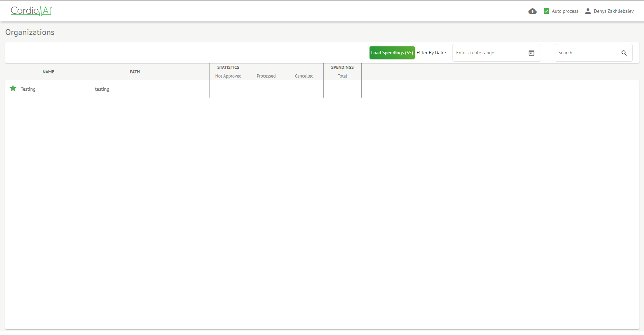Click the lowercase testing path cell
Image resolution: width=644 pixels, height=335 pixels.
[x=102, y=89]
